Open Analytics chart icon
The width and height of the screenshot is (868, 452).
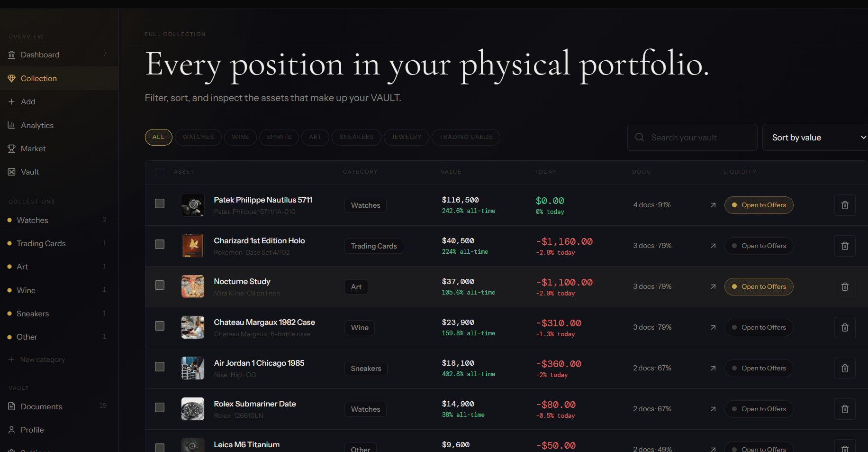coord(11,125)
